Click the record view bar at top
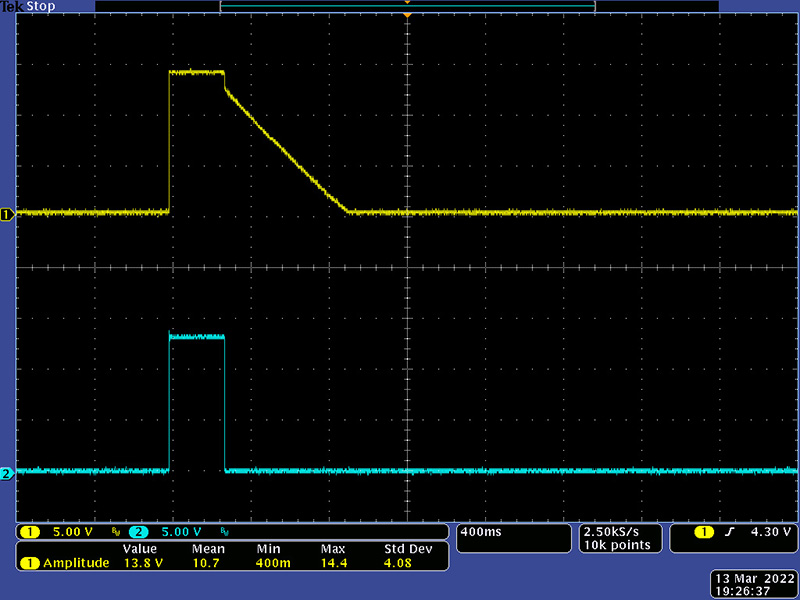Image resolution: width=800 pixels, height=600 pixels. 407,7
